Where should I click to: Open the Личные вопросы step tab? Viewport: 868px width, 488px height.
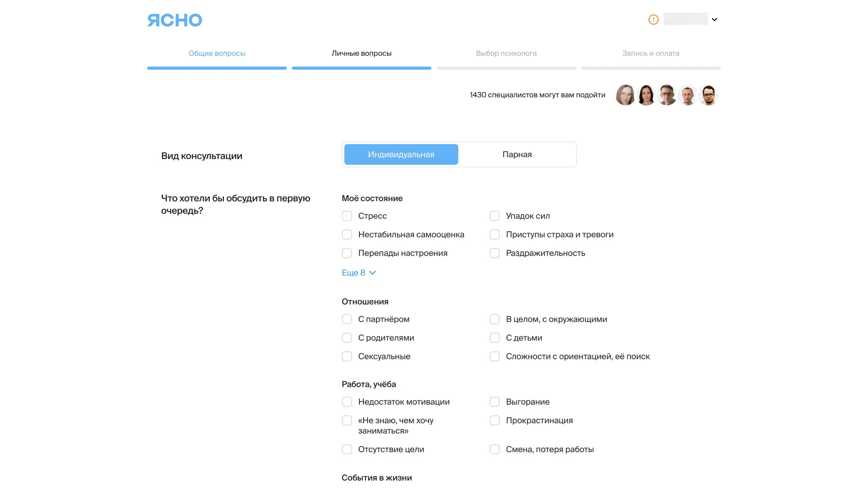pos(361,53)
